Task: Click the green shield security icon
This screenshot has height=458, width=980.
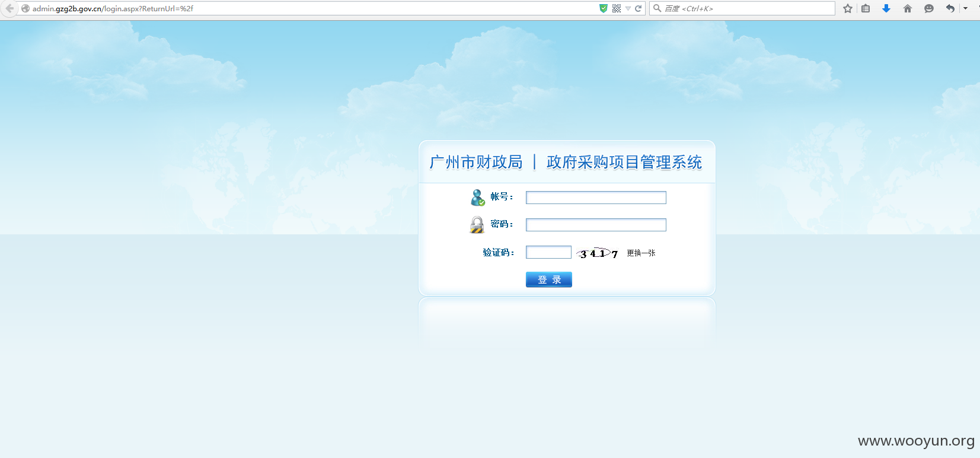Action: tap(604, 8)
